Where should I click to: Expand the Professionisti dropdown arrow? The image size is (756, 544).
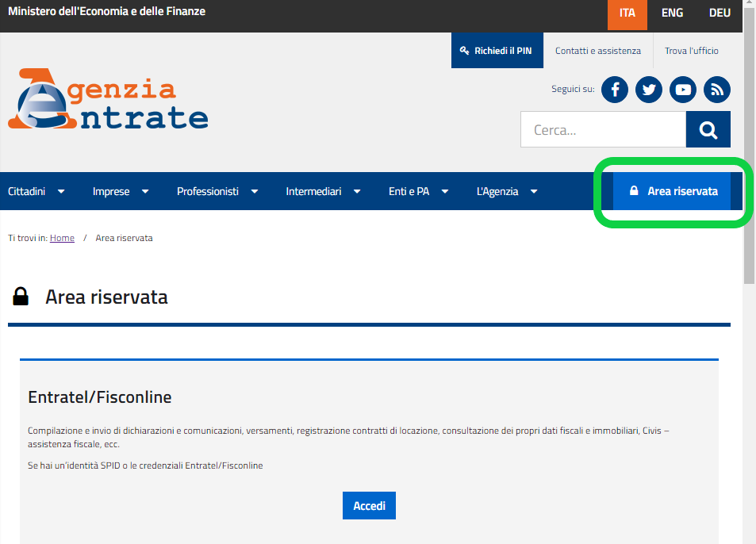tap(255, 191)
